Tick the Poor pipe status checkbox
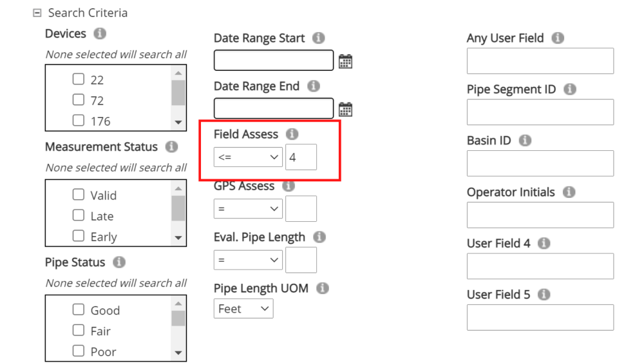This screenshot has width=644, height=363. tap(79, 351)
